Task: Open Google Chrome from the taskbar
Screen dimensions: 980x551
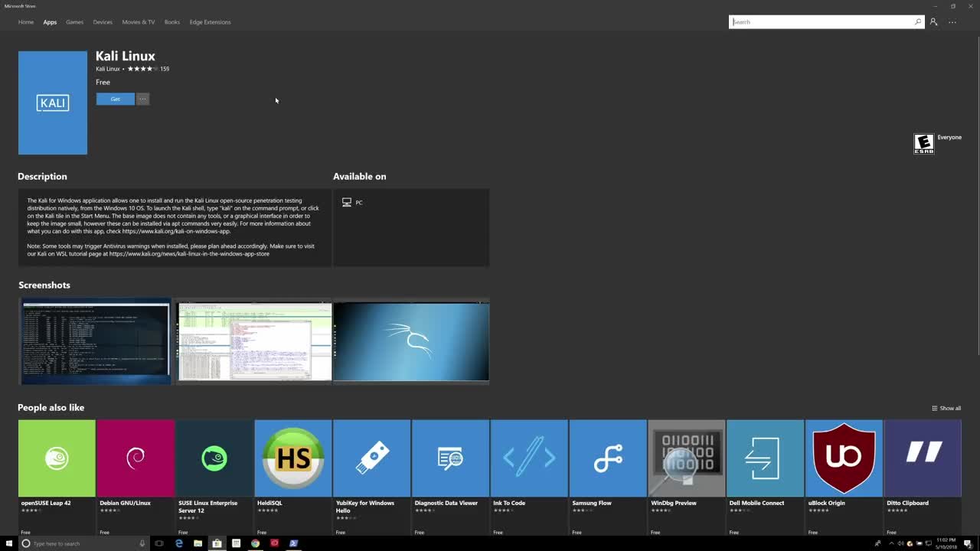Action: point(255,543)
